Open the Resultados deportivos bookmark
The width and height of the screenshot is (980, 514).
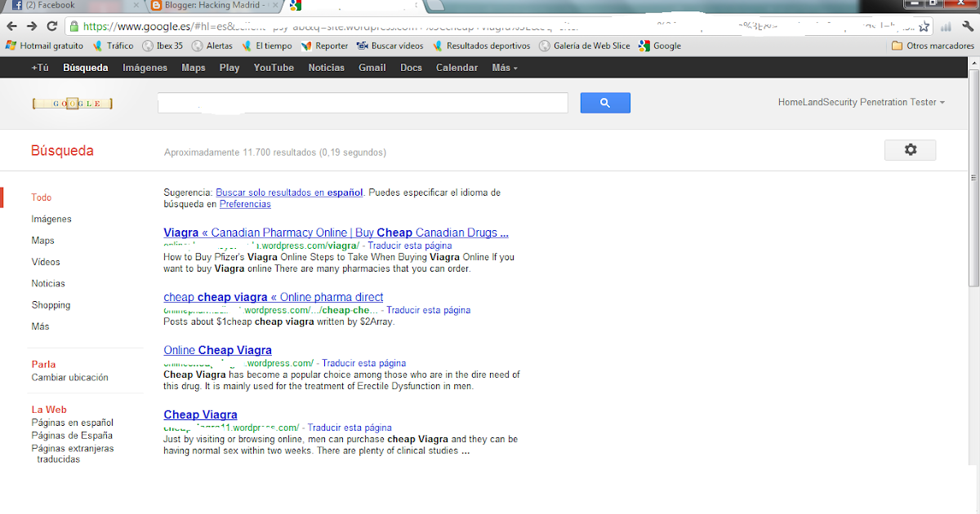(481, 46)
